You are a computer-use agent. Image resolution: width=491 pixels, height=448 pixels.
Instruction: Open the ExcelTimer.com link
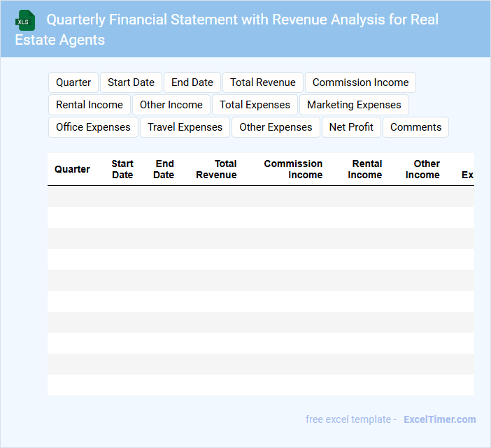(x=439, y=419)
